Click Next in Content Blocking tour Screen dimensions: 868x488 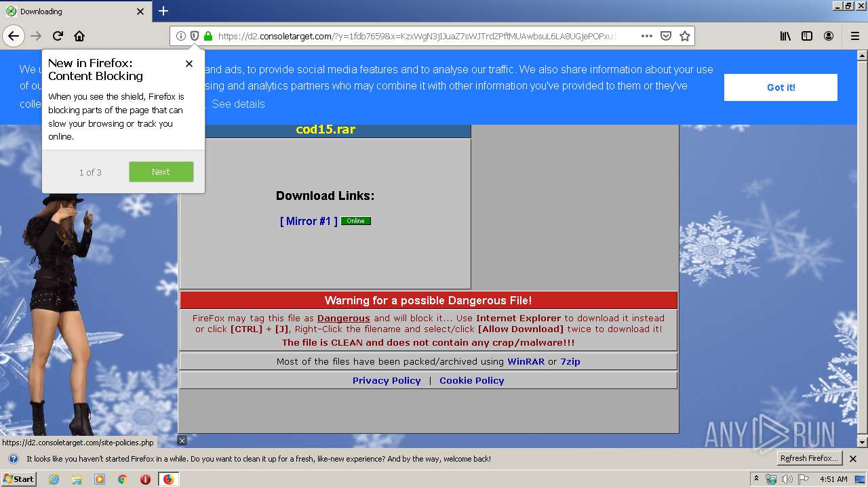[x=161, y=171]
